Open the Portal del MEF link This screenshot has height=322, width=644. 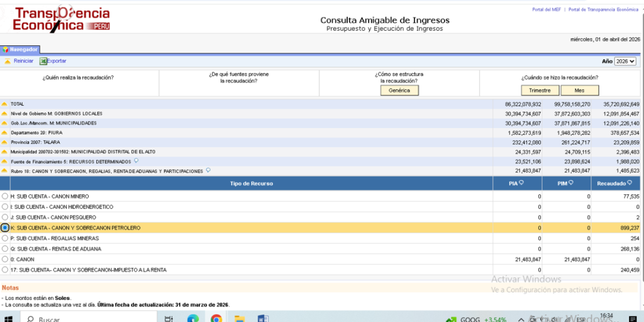pyautogui.click(x=547, y=9)
